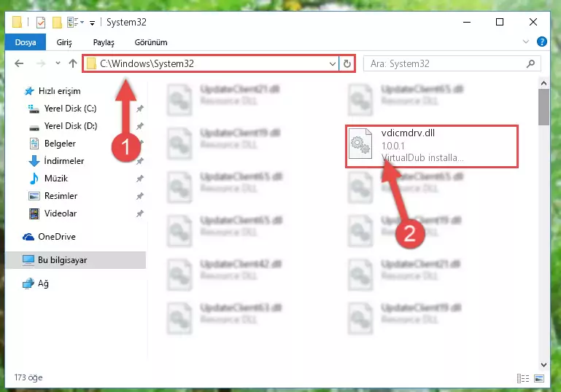Open Müzik in the sidebar
561x392 pixels.
56,179
